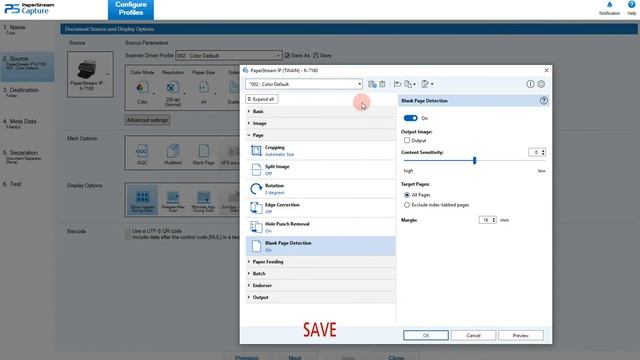The width and height of the screenshot is (640, 360).
Task: Click the Expand all button
Action: point(262,99)
